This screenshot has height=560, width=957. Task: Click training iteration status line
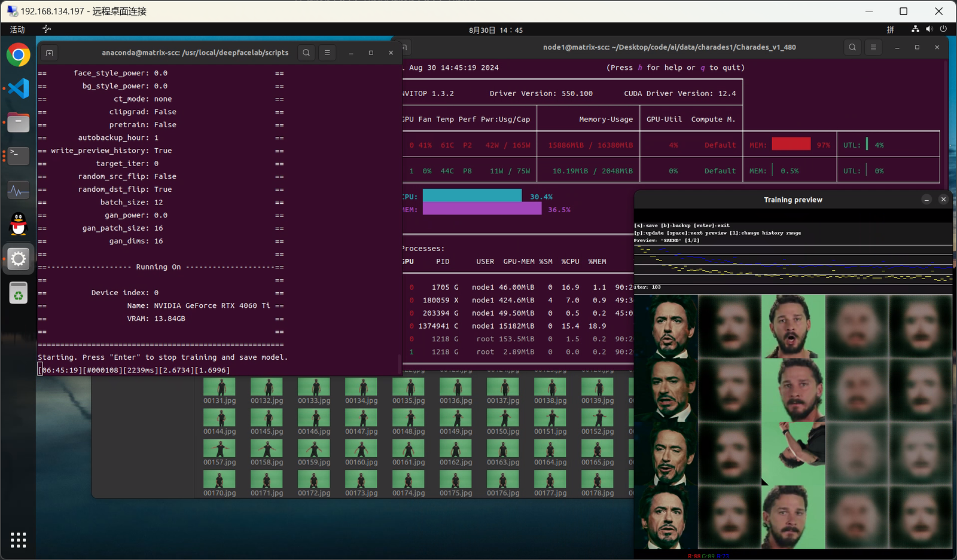pyautogui.click(x=134, y=370)
